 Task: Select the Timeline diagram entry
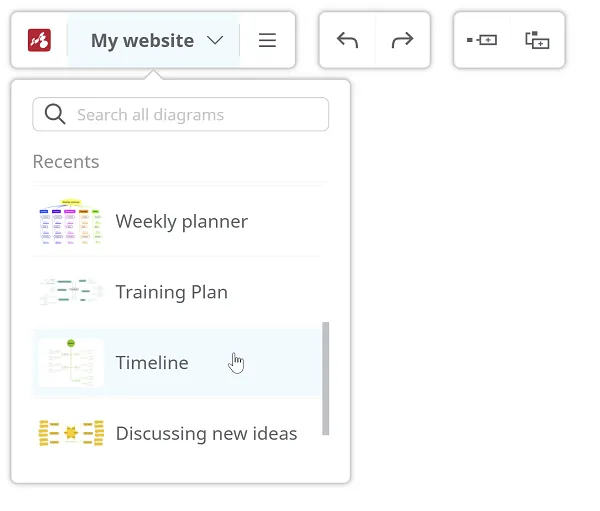coord(177,362)
